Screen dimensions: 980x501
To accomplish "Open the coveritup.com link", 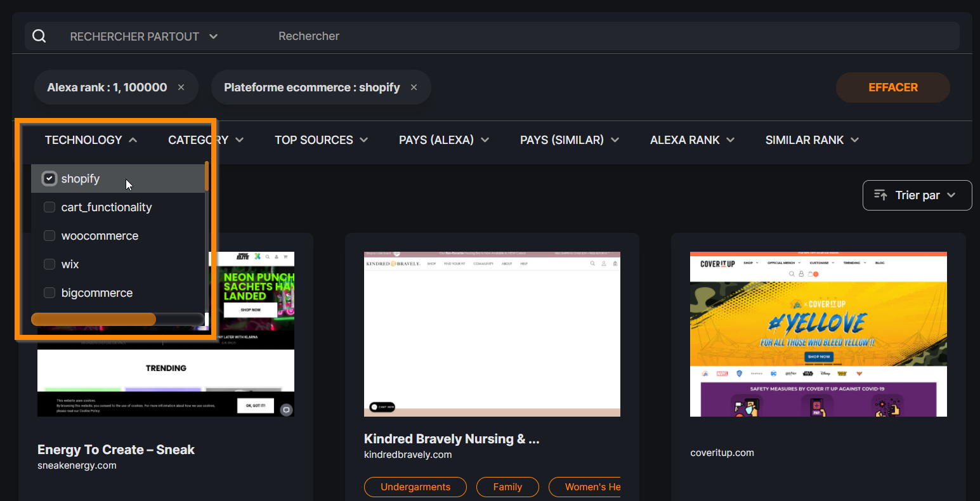I will [722, 453].
